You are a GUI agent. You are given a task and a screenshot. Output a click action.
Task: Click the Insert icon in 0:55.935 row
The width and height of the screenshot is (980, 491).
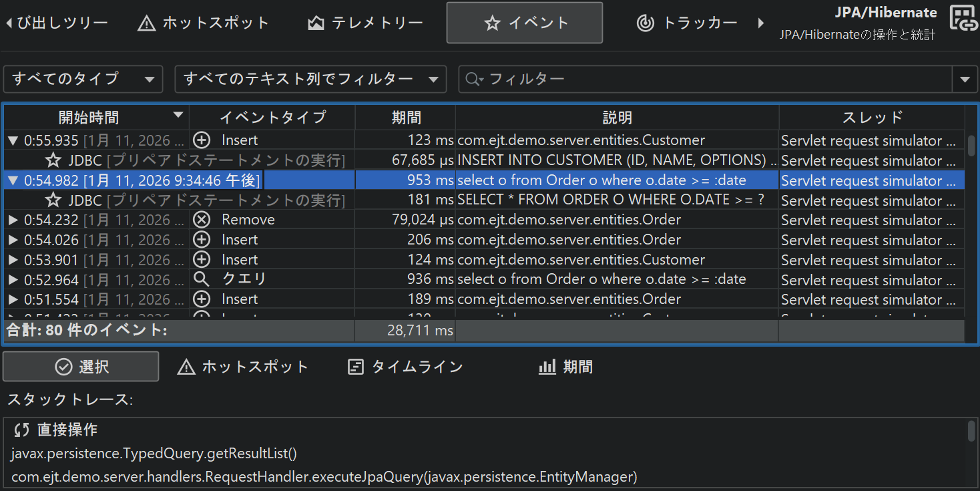202,140
